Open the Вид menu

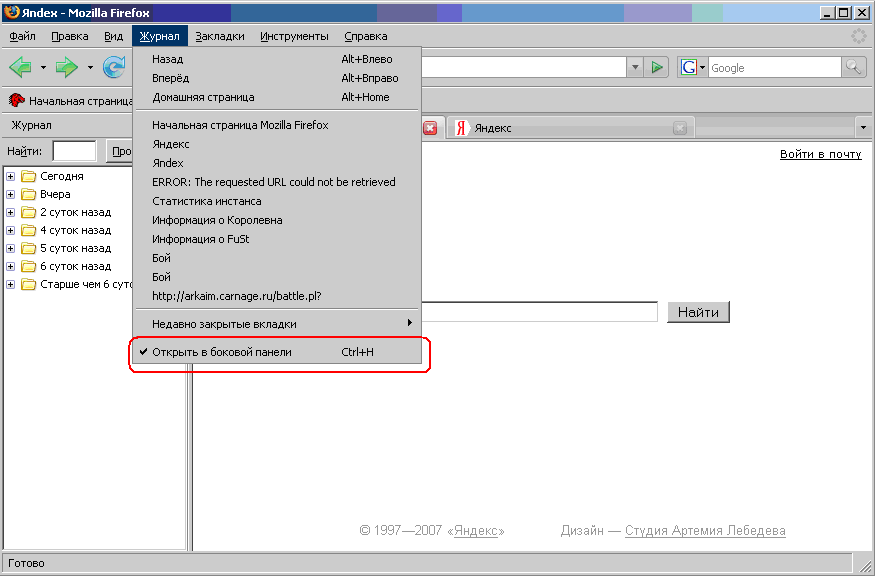pyautogui.click(x=113, y=36)
